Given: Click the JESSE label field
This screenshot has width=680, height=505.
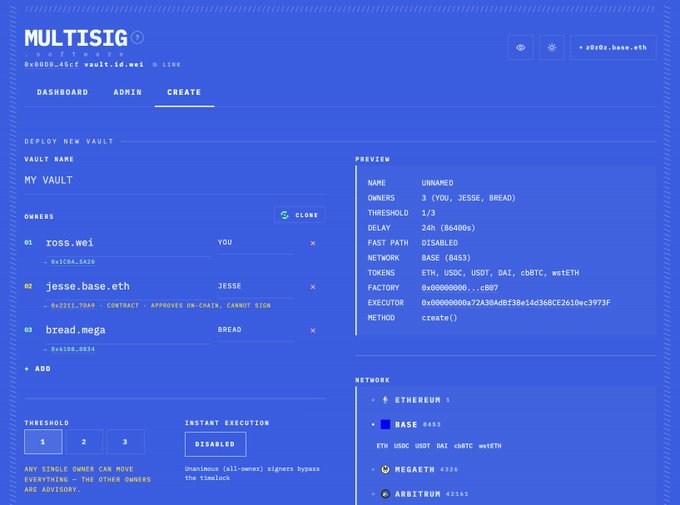Looking at the screenshot, I should coord(255,286).
